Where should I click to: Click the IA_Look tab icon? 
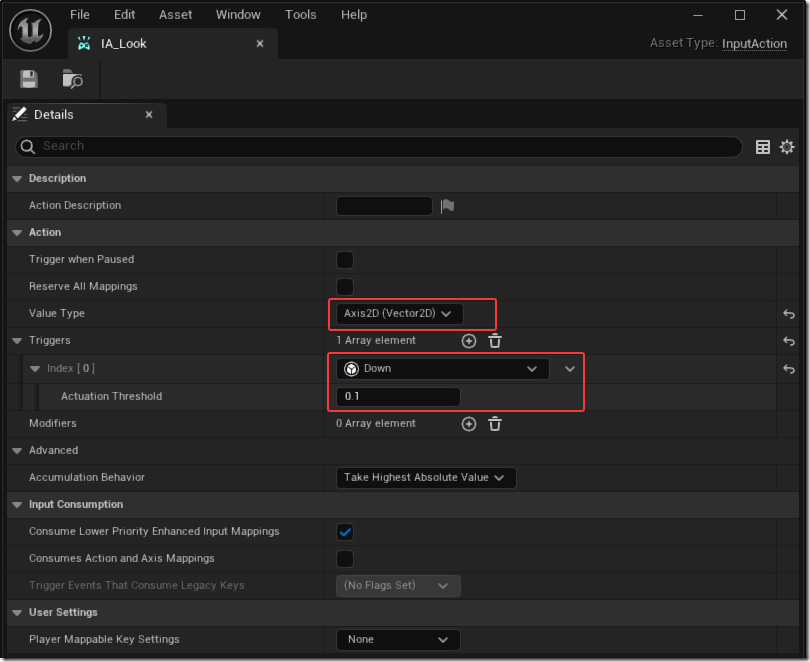[x=84, y=43]
